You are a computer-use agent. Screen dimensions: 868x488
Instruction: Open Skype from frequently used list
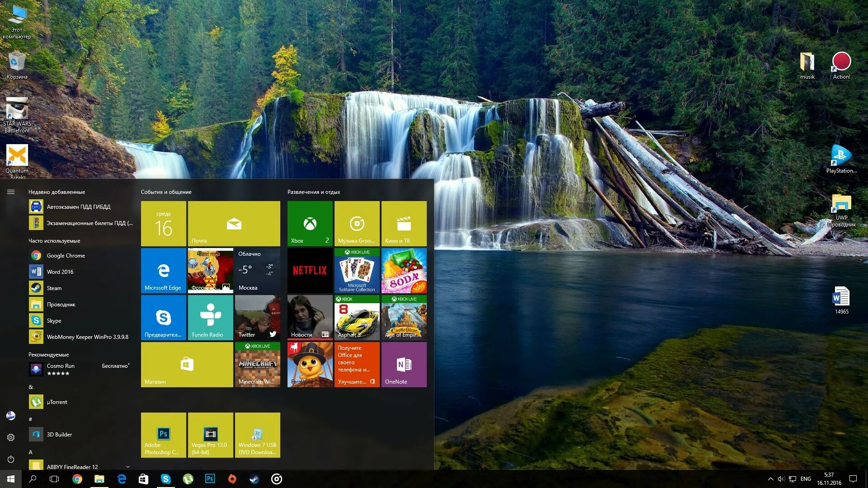point(54,320)
